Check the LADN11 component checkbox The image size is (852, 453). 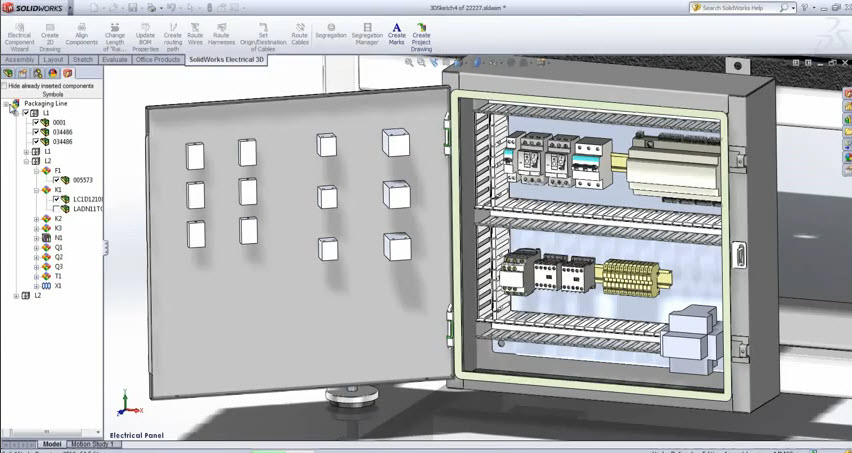pos(56,209)
